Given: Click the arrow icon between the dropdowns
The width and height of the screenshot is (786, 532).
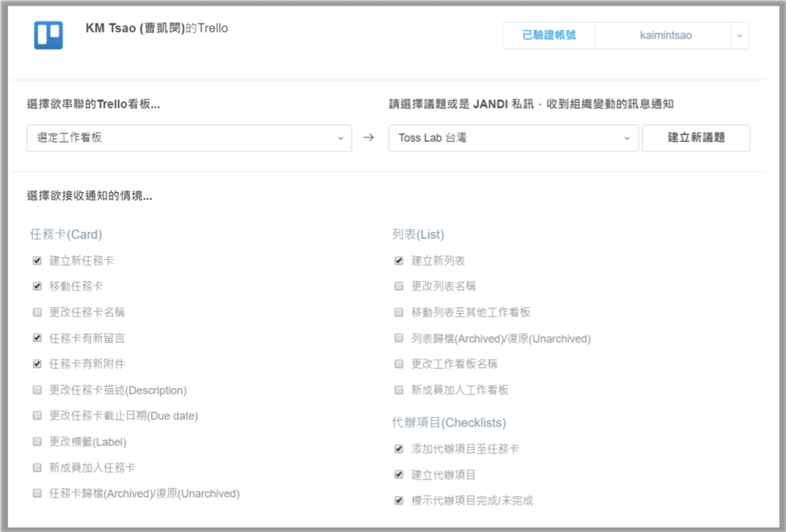Looking at the screenshot, I should [x=369, y=138].
